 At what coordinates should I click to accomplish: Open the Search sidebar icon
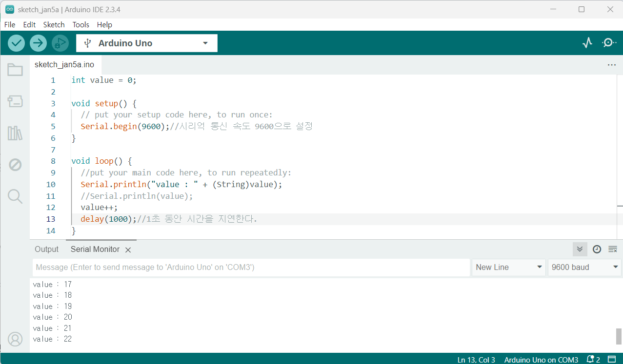click(15, 196)
